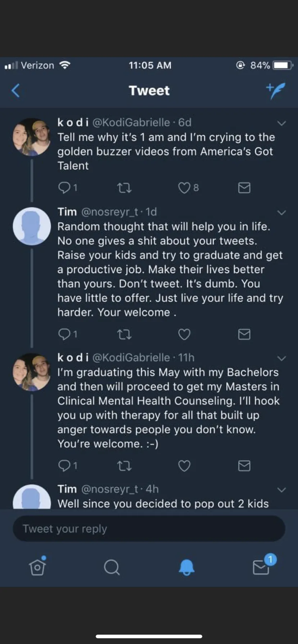
Task: Like kodi's graduating Bachelors reply
Action: tap(184, 466)
